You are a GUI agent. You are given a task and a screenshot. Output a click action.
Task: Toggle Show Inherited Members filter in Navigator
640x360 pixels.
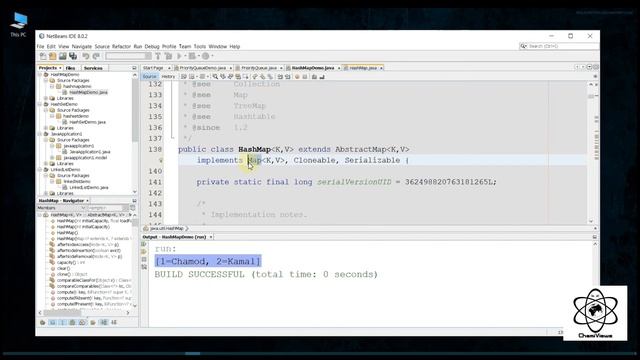point(42,322)
